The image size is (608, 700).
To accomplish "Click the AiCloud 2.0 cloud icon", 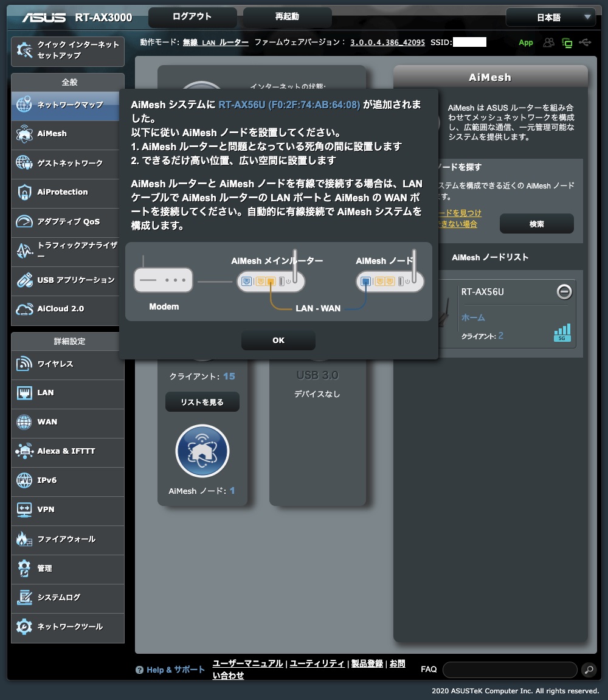I will pos(24,309).
